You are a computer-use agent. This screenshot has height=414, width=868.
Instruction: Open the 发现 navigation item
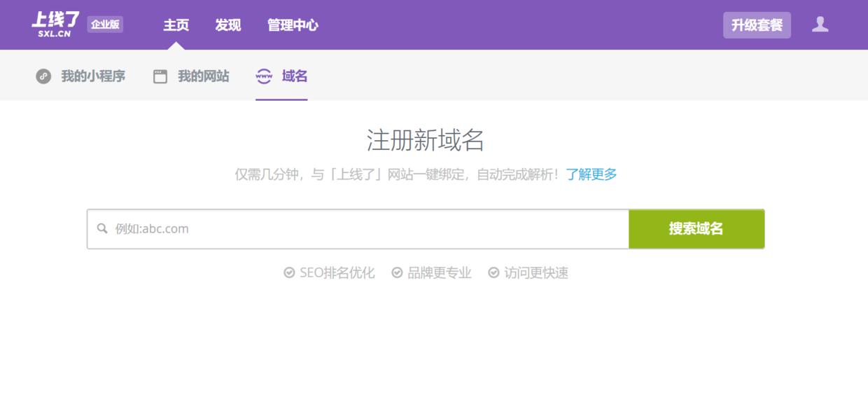point(227,25)
